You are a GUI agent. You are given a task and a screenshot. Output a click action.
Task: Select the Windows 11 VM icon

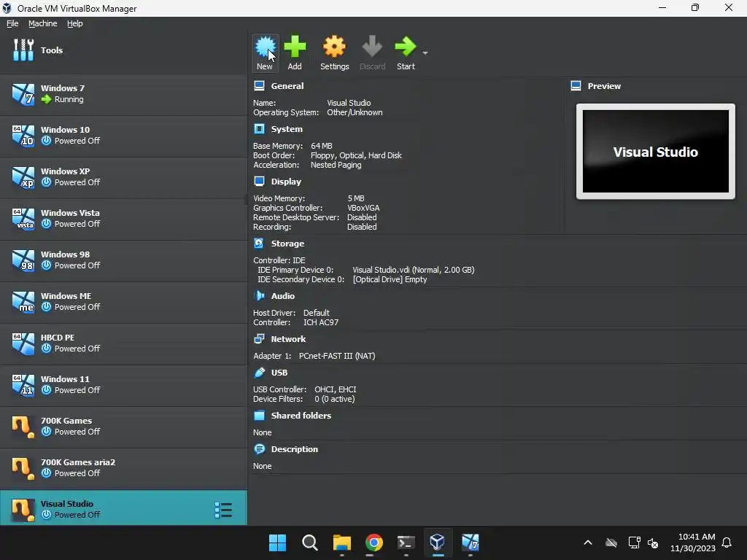point(23,385)
